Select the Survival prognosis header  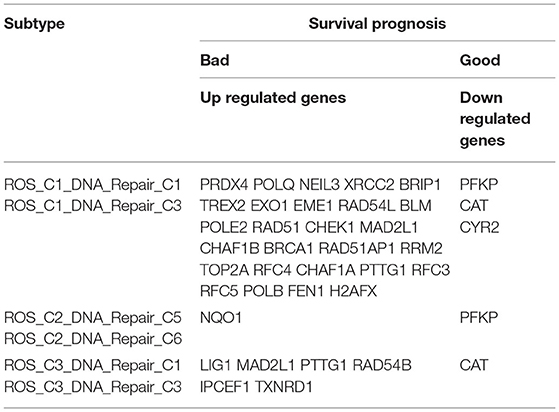[x=377, y=24]
